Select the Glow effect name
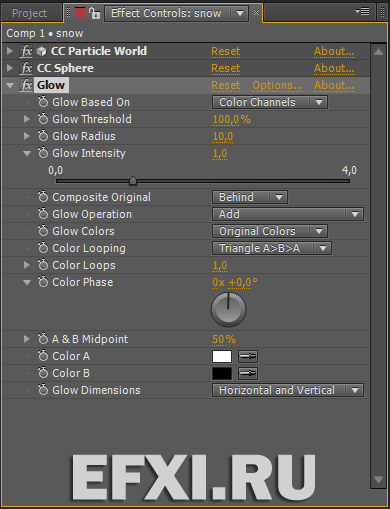This screenshot has height=509, width=390. pyautogui.click(x=51, y=85)
